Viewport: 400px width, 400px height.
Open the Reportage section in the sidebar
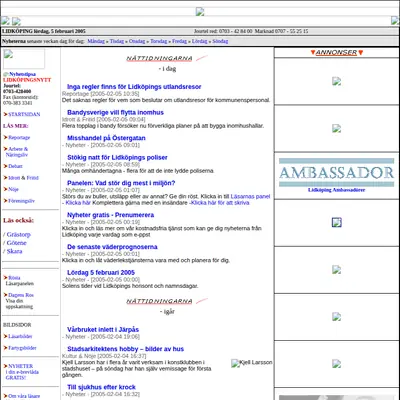click(19, 137)
